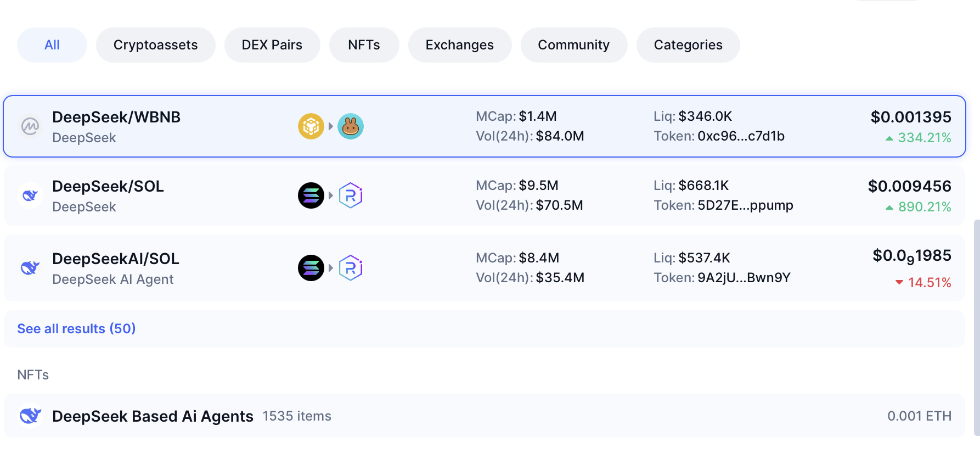Open the DeepSeek Based Ai Agents result
This screenshot has width=980, height=459.
(x=153, y=416)
